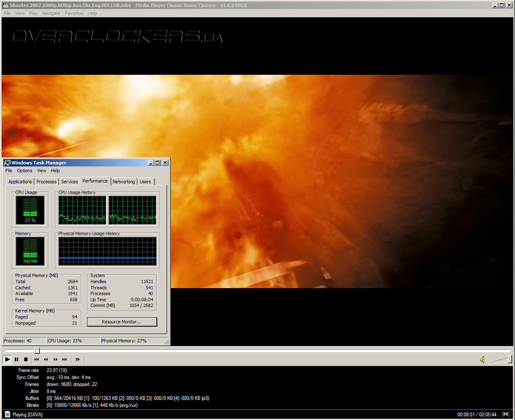Click the Up Time value 0:00:08:04
Screen dimensions: 515x420
pos(142,300)
